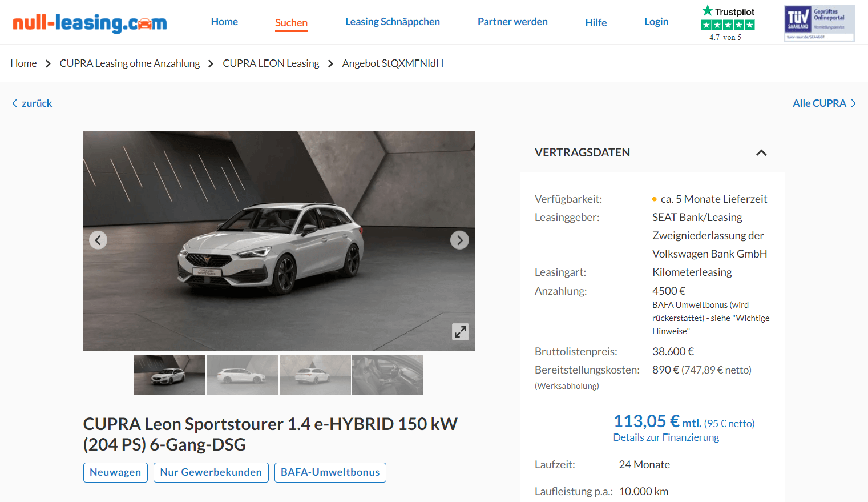868x502 pixels.
Task: Open CUPRA Leasing ohne Anzahlung breadcrumb
Action: coord(130,63)
